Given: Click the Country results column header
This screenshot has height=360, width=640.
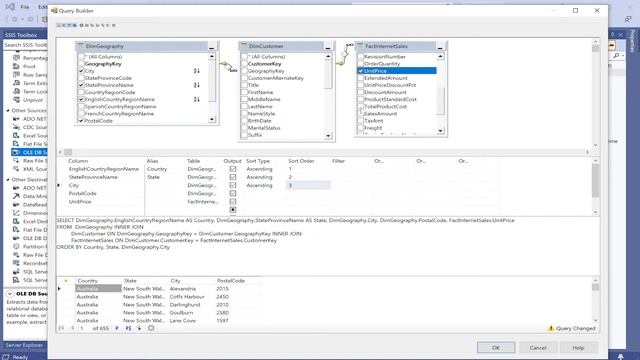Looking at the screenshot, I should (98, 281).
